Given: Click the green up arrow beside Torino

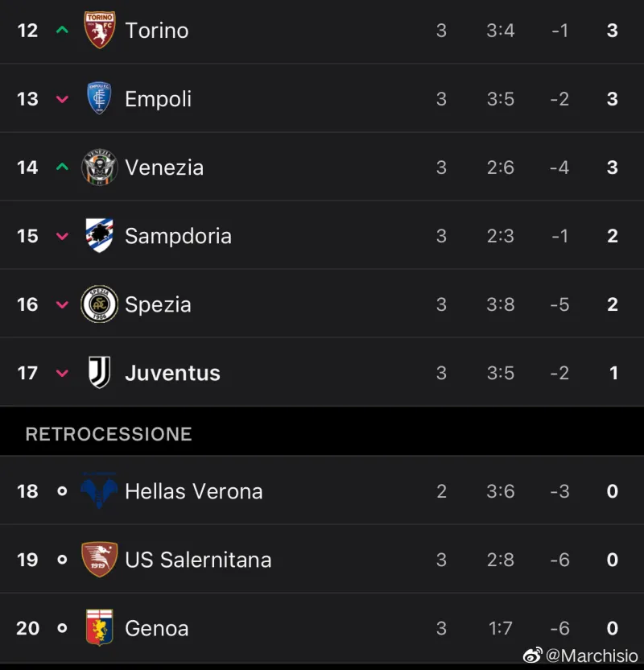Looking at the screenshot, I should point(62,31).
